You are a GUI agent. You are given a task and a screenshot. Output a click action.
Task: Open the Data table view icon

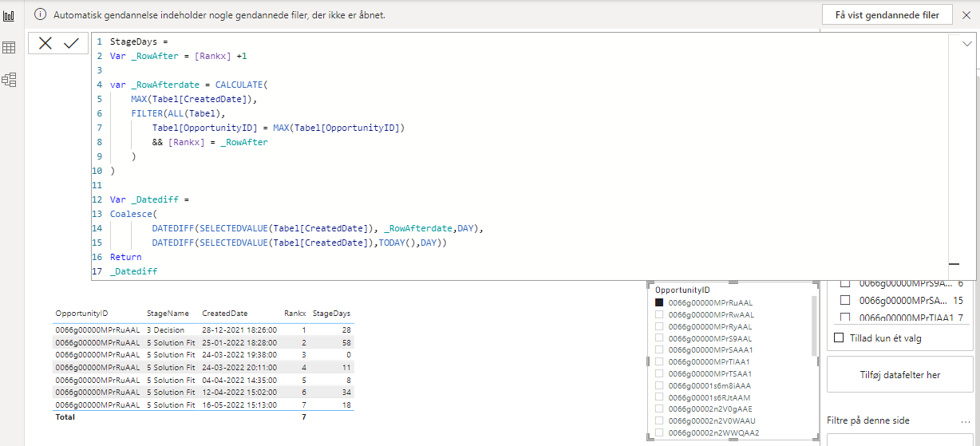9,48
